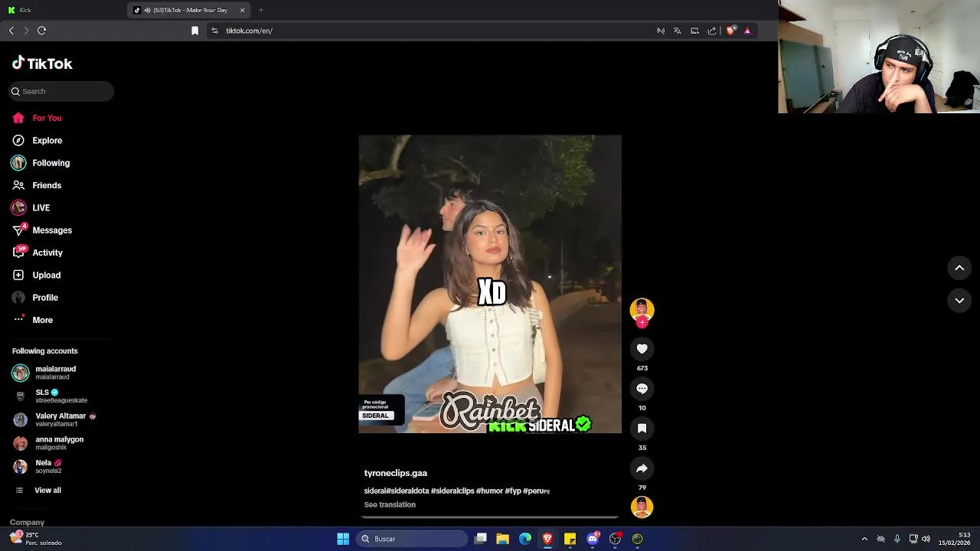Go back in browser history
980x551 pixels.
click(11, 31)
